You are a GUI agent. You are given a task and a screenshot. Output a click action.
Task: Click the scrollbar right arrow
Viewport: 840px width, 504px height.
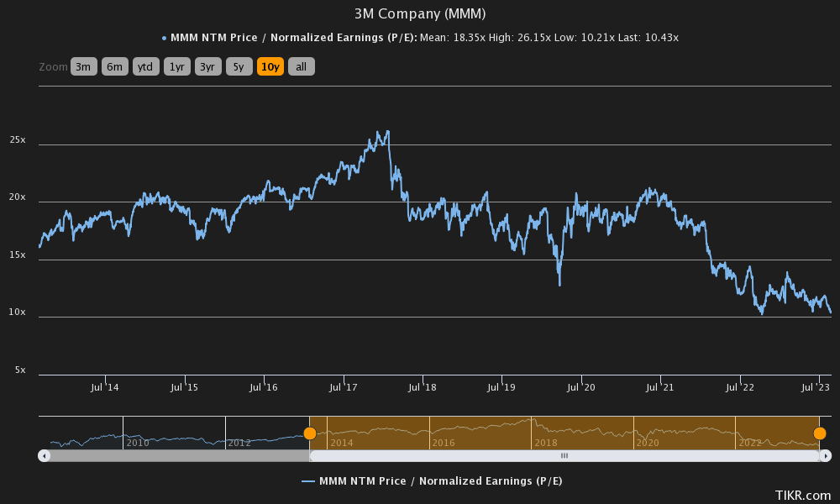[826, 456]
